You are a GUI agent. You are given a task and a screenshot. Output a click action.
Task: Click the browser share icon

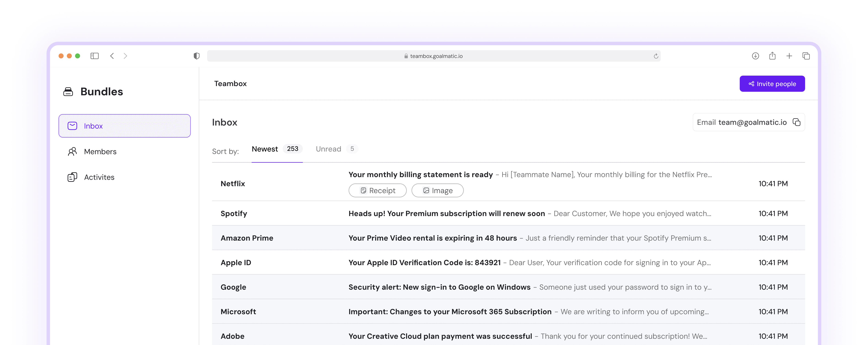point(772,56)
